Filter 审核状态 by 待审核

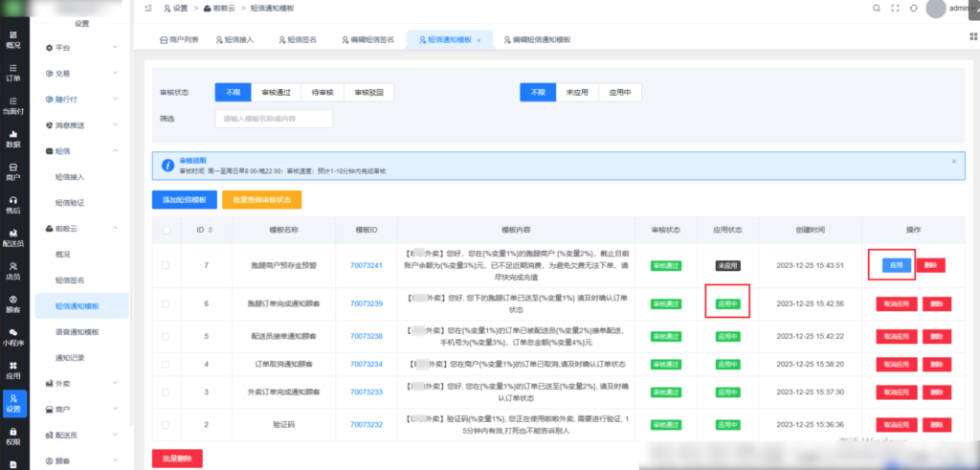click(x=323, y=93)
